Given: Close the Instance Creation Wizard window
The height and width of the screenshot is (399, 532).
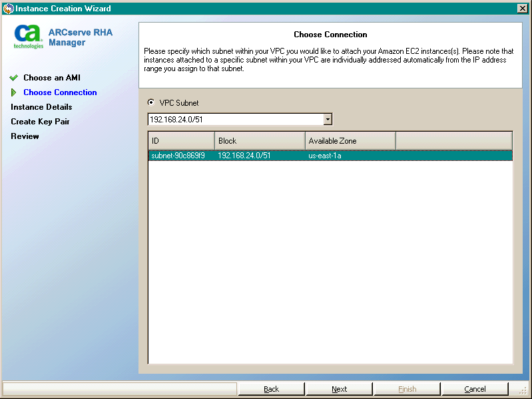Looking at the screenshot, I should click(x=523, y=9).
